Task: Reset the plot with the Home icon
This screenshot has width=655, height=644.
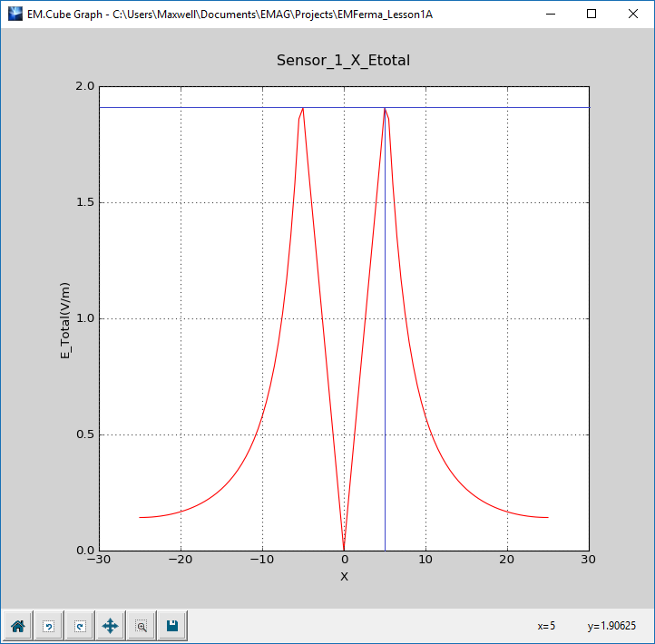Action: coord(17,625)
